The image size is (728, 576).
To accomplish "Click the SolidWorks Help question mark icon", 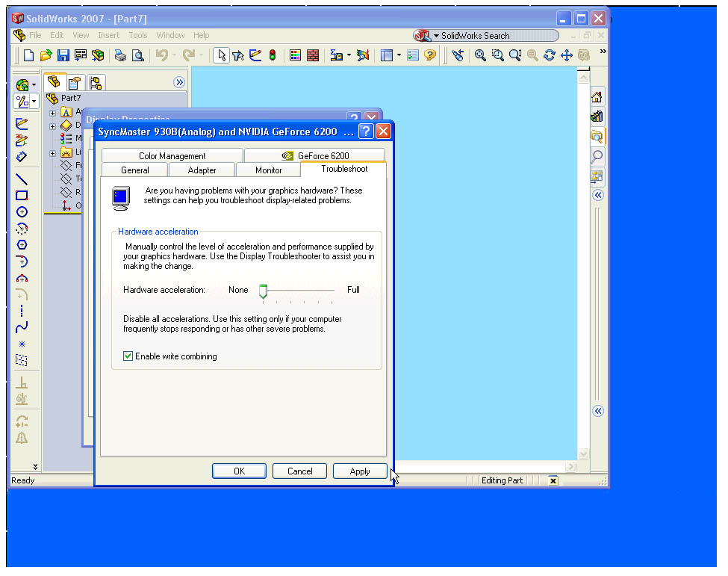I will [x=430, y=56].
